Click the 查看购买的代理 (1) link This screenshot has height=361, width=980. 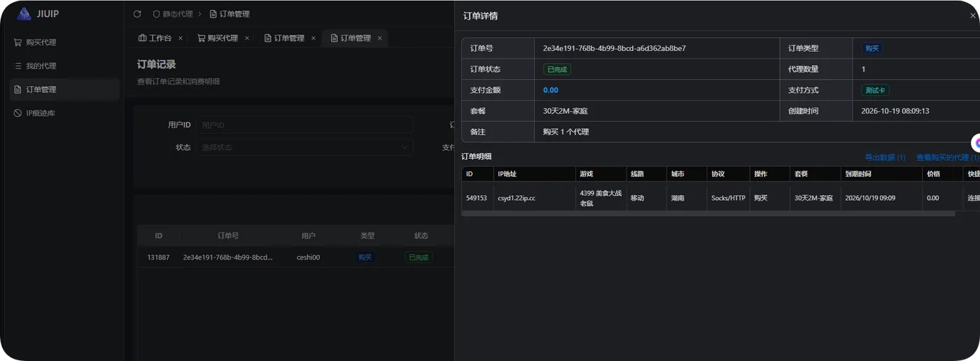948,157
